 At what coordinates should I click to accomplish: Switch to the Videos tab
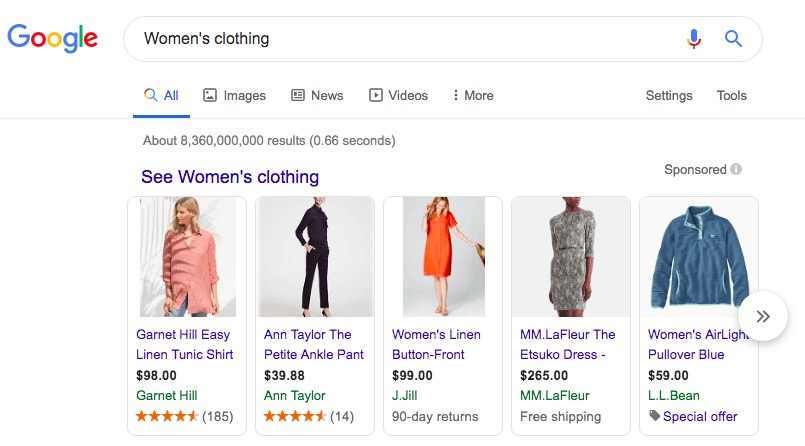point(398,96)
